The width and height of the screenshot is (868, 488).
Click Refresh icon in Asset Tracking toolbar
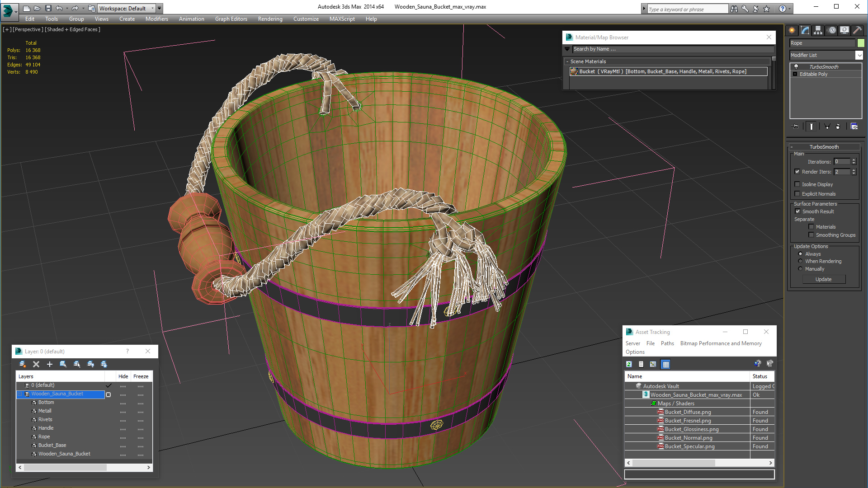629,364
